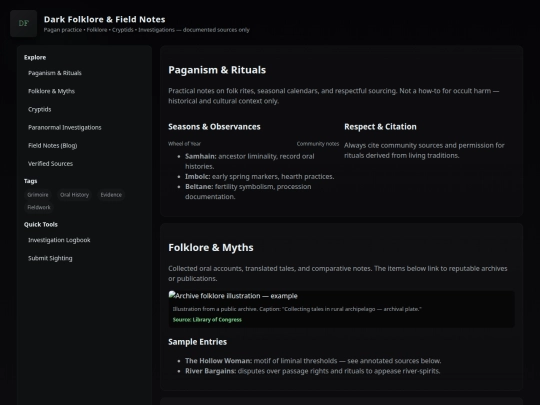Click the Fieldwork tag
Screen dimensions: 540x405
tap(39, 207)
